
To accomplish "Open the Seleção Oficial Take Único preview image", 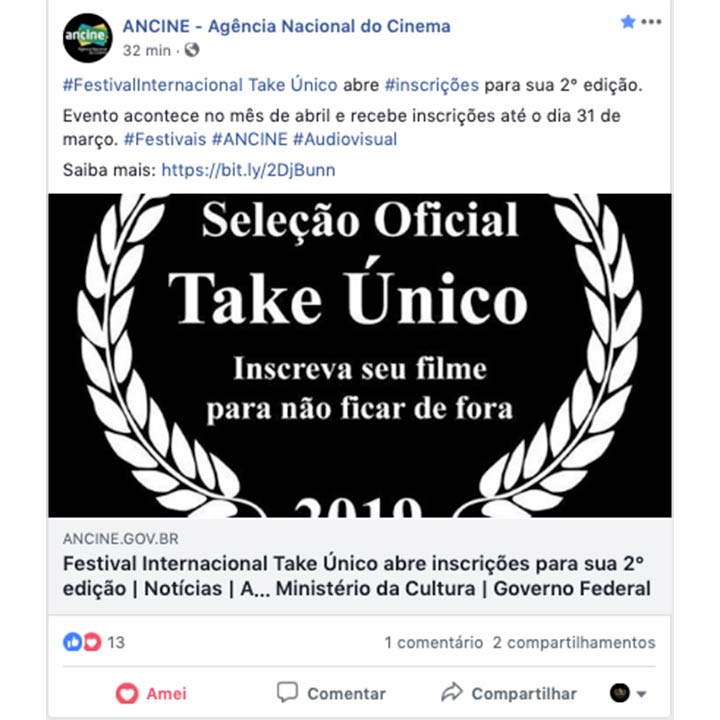I will [360, 355].
